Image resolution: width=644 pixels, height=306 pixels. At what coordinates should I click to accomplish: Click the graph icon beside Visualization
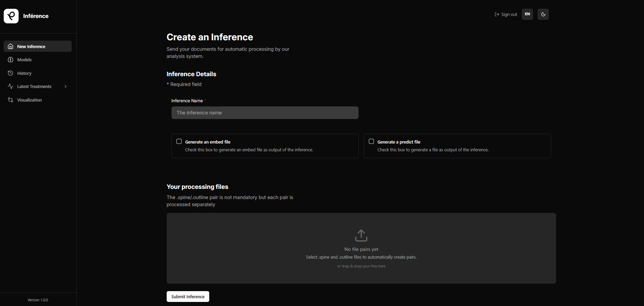10,100
